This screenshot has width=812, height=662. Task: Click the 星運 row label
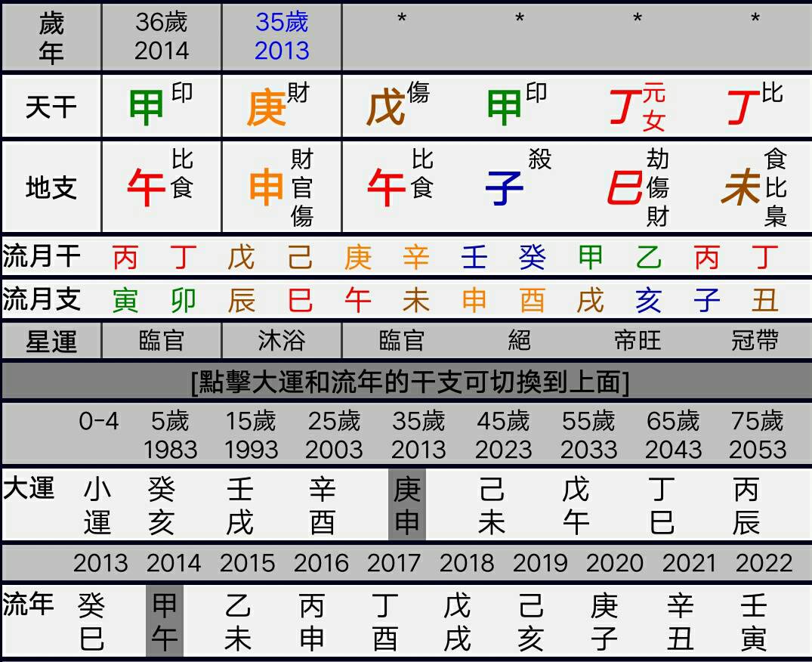[x=51, y=342]
